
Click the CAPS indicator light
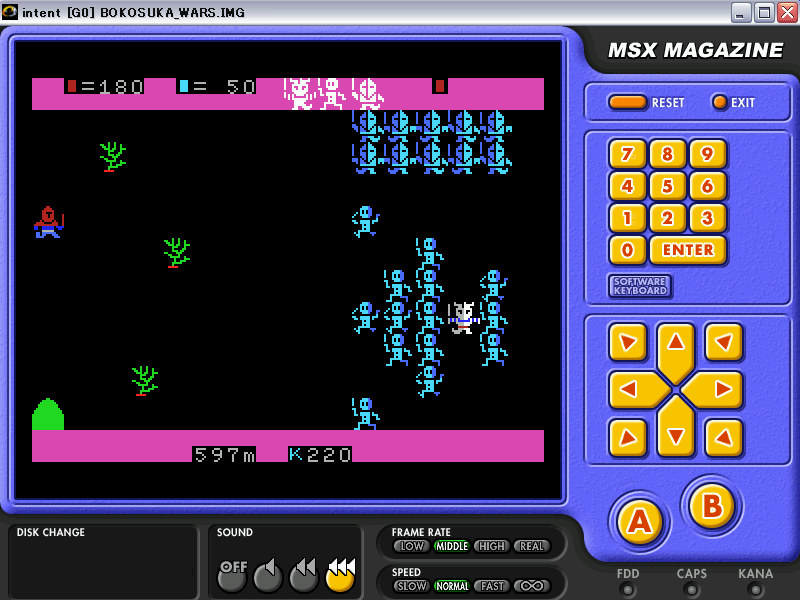coord(691,590)
